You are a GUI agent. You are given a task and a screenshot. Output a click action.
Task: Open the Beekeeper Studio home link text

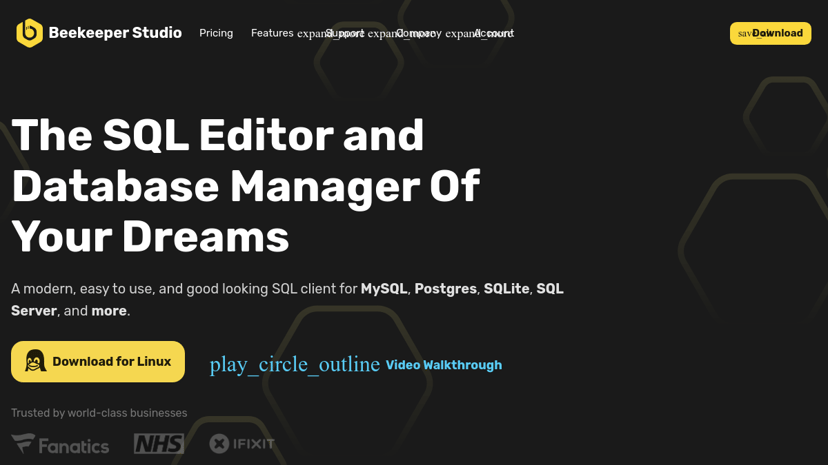115,33
